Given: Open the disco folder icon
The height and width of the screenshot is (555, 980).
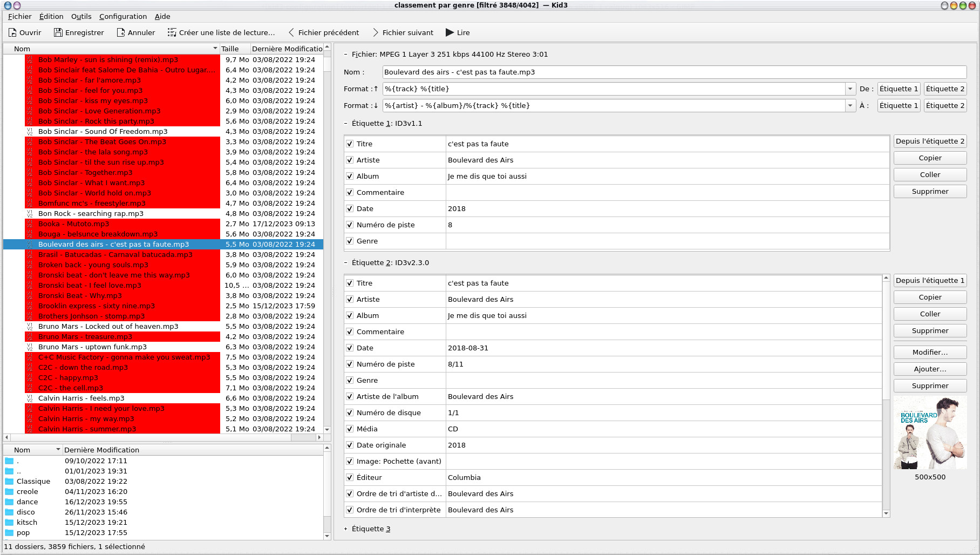Looking at the screenshot, I should click(9, 512).
